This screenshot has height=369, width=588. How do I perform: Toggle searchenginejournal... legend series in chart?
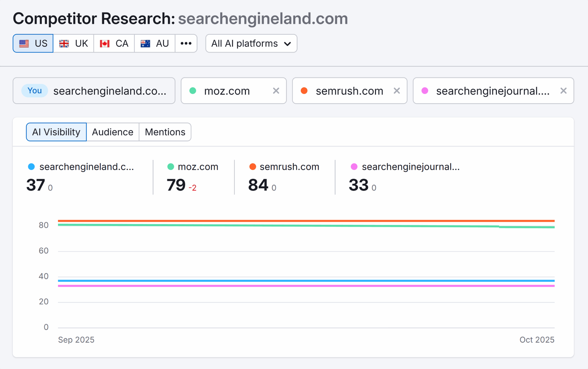click(x=405, y=167)
